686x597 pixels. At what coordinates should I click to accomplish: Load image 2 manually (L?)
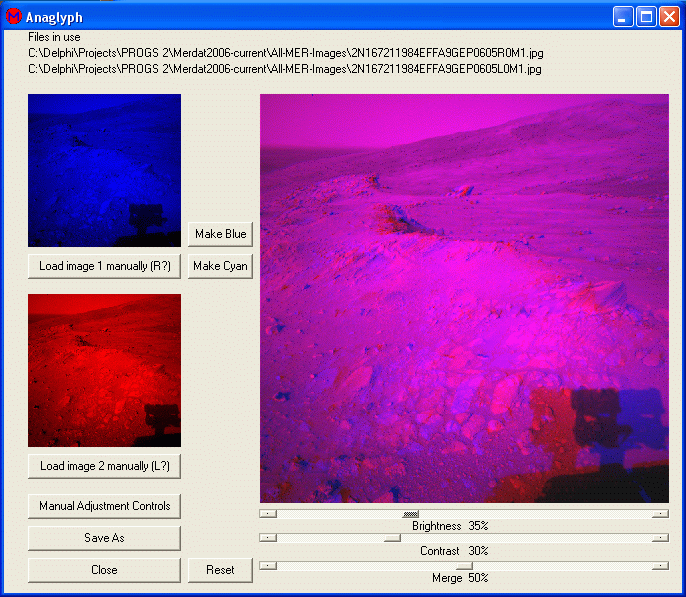click(105, 466)
